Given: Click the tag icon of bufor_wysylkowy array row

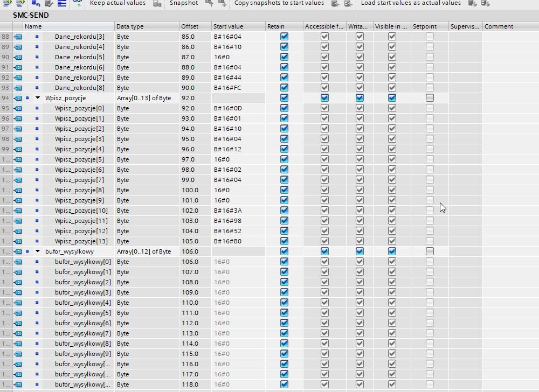Looking at the screenshot, I should coord(18,251).
